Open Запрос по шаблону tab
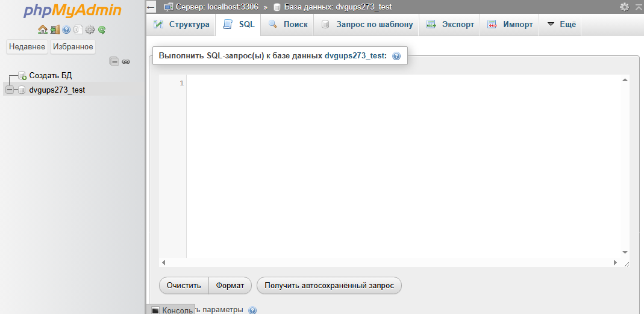 pos(367,24)
